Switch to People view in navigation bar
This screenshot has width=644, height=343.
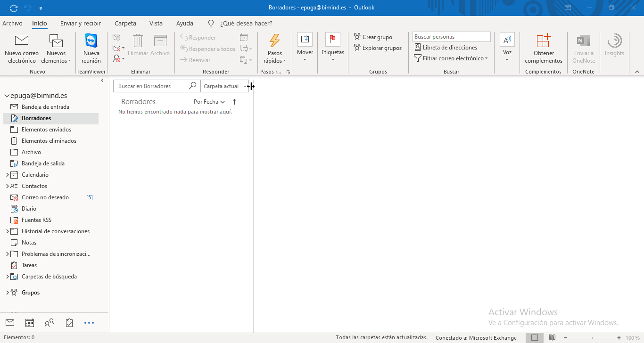tap(50, 323)
